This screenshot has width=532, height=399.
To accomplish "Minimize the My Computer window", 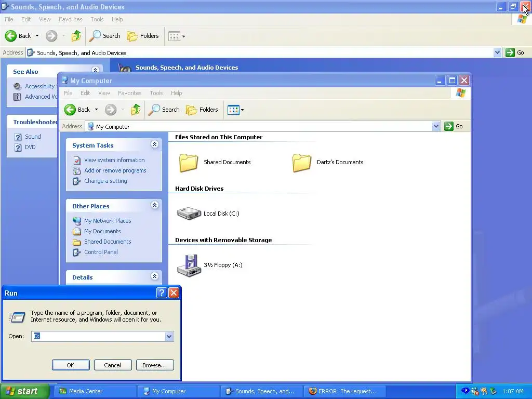I will pos(440,81).
